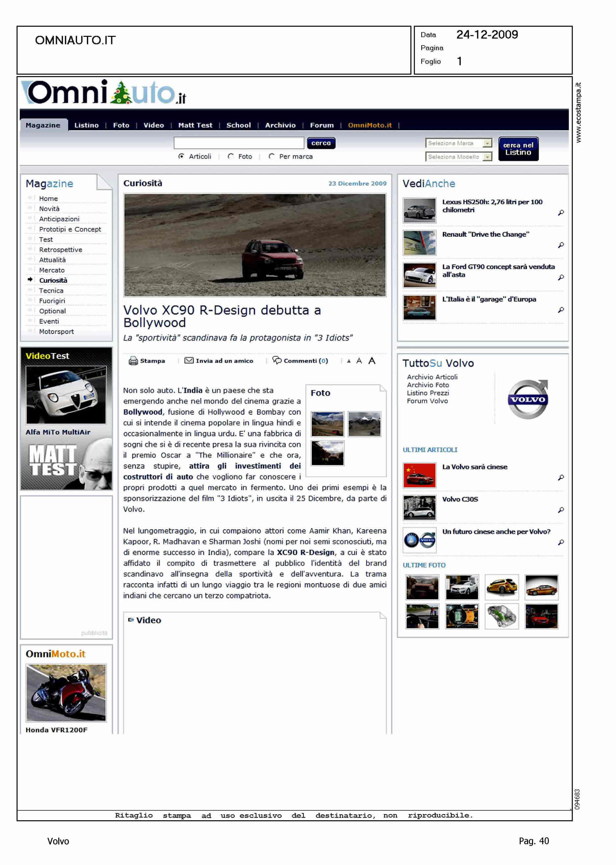Open the Alfa MiTo MultiAir video thumbnail
This screenshot has width=616, height=865.
[66, 395]
